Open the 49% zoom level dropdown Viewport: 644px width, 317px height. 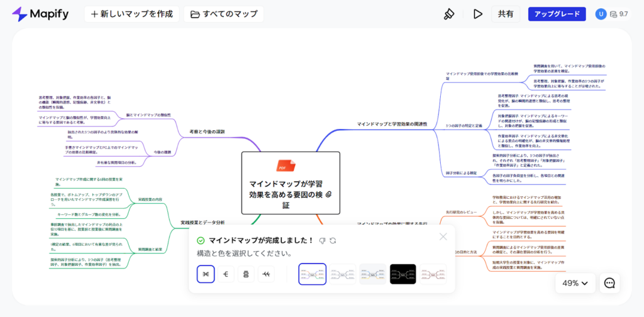[575, 283]
